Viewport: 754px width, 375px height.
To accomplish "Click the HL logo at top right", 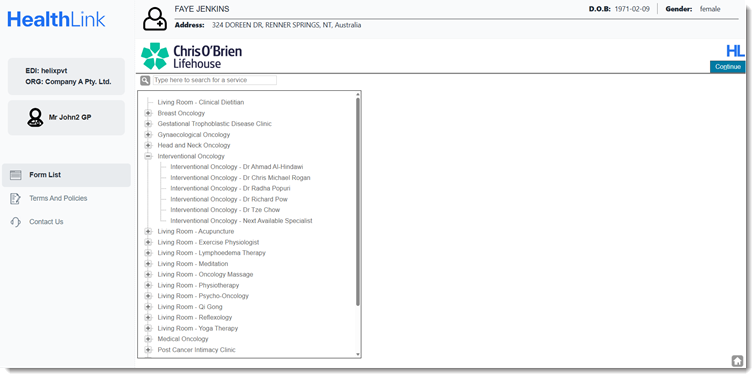I will [x=735, y=51].
